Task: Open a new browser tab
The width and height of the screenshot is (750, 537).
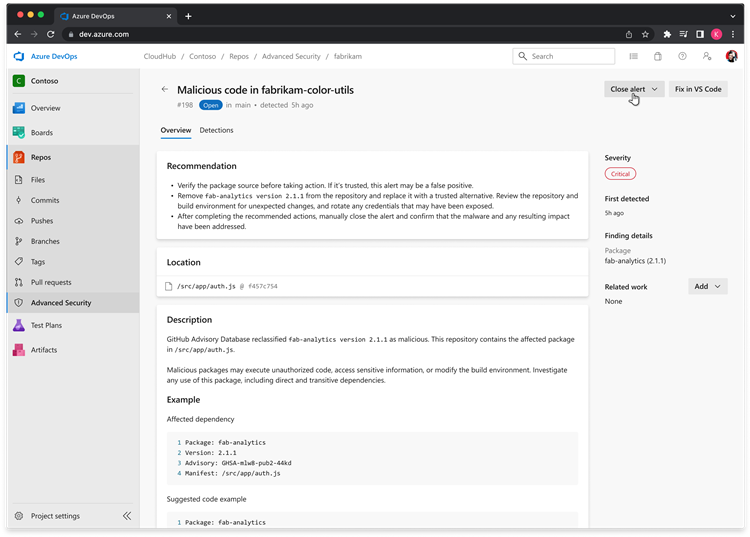Action: [x=188, y=16]
